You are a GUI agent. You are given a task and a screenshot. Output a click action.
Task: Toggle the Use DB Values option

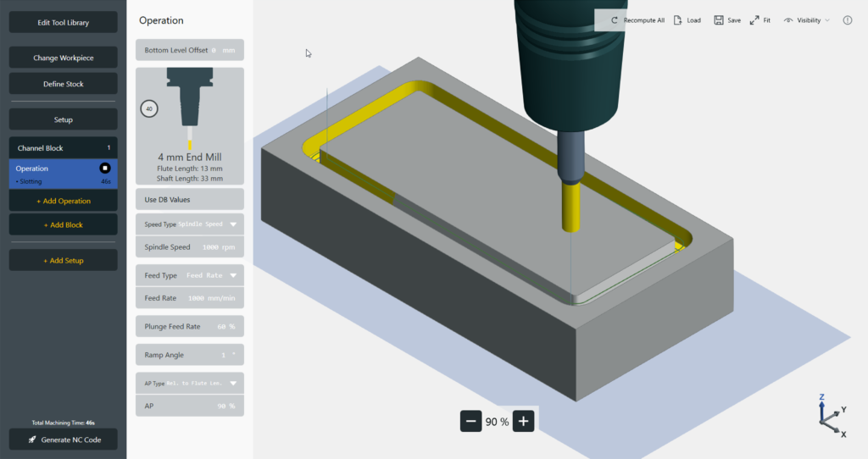pos(190,200)
